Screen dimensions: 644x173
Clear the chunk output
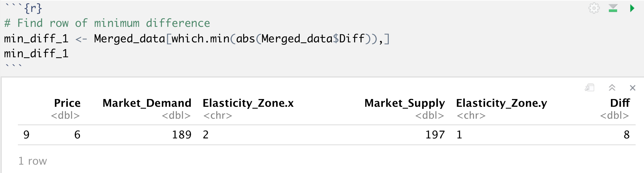tap(632, 88)
